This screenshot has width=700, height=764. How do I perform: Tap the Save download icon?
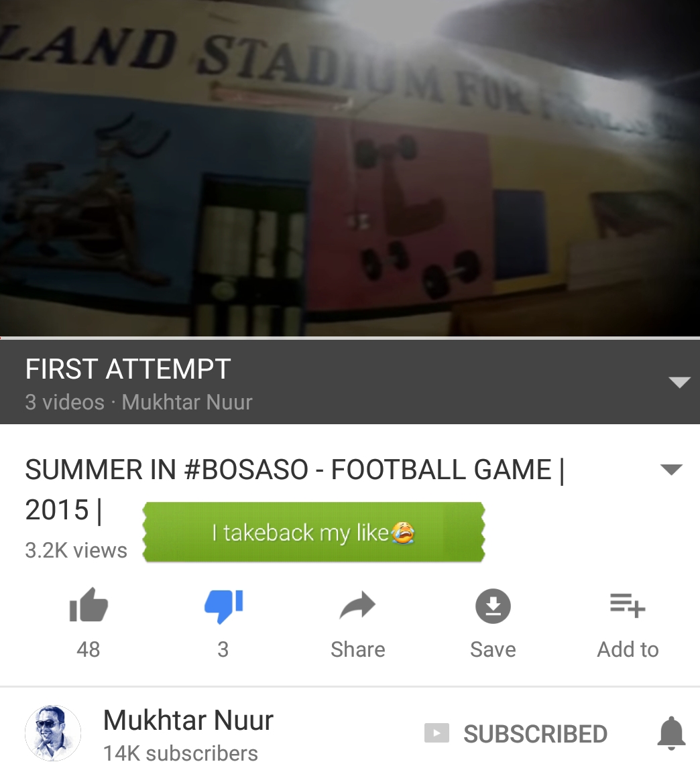pos(493,606)
